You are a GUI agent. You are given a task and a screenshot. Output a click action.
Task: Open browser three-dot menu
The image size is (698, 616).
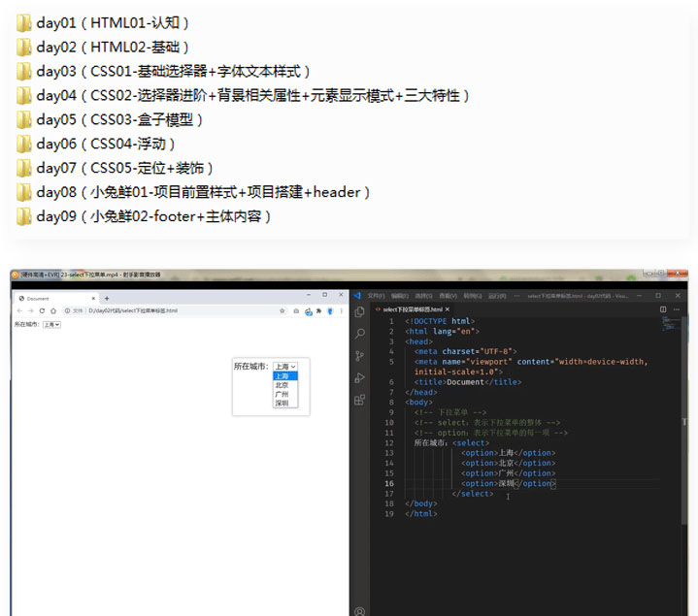pos(342,310)
